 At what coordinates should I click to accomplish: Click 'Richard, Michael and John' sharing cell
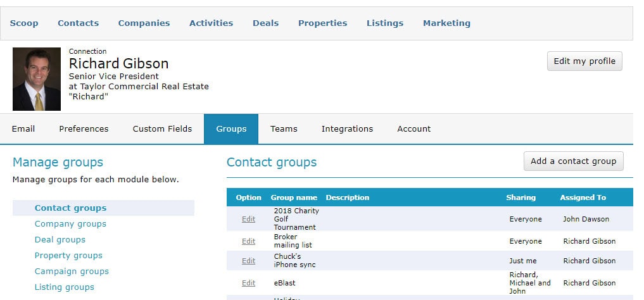[530, 283]
